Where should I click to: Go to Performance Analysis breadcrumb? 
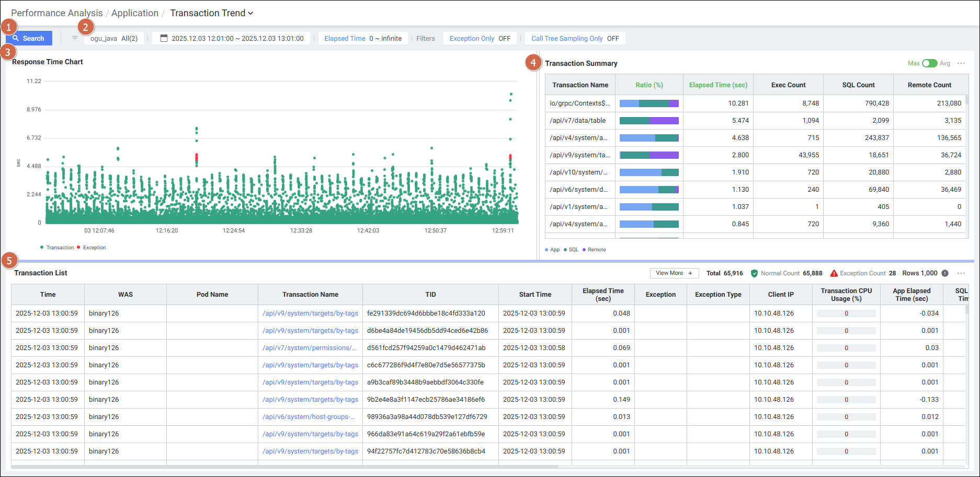(57, 13)
